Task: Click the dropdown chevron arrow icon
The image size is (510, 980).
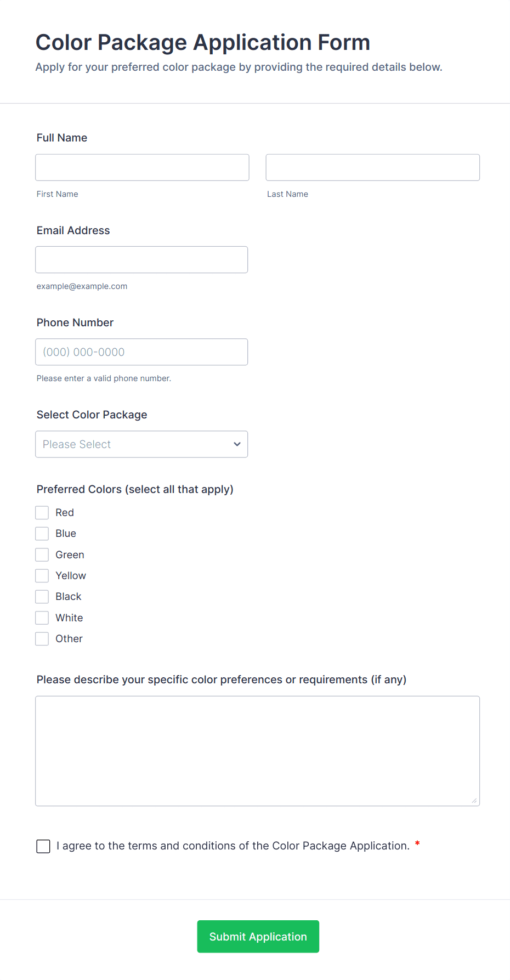Action: 237,444
